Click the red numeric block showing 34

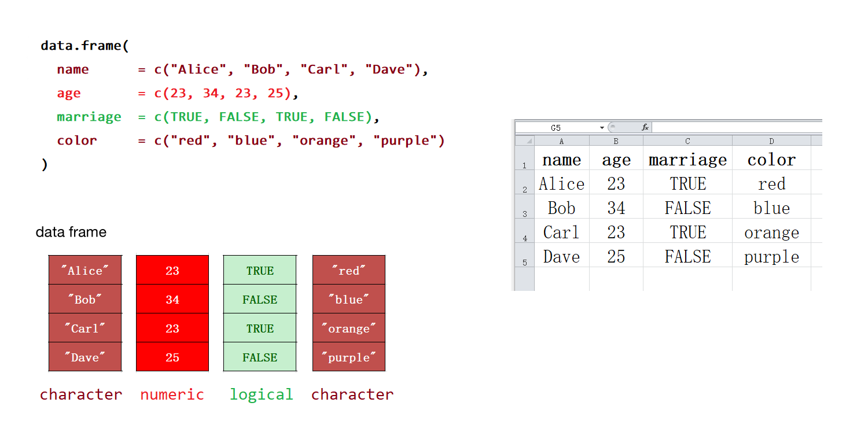tap(172, 300)
